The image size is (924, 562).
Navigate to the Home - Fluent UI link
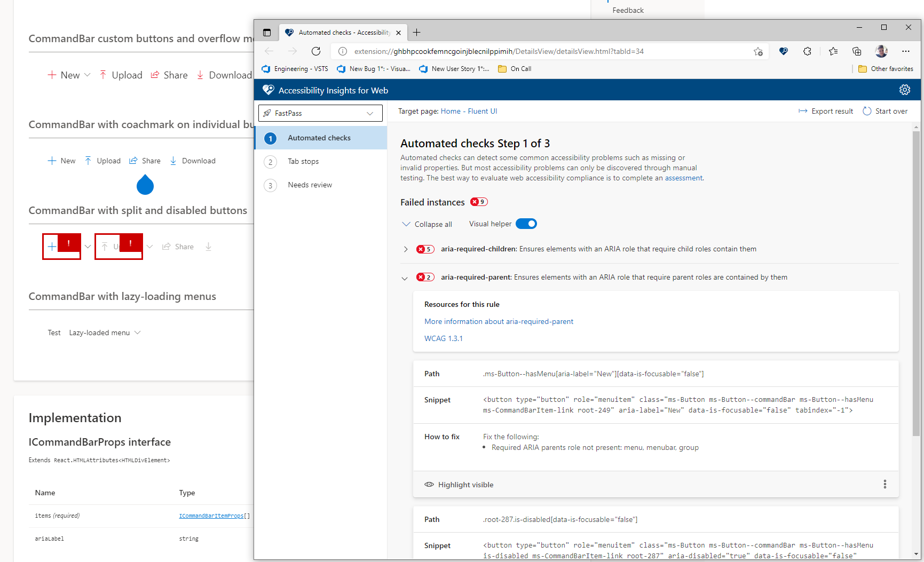[x=469, y=111]
